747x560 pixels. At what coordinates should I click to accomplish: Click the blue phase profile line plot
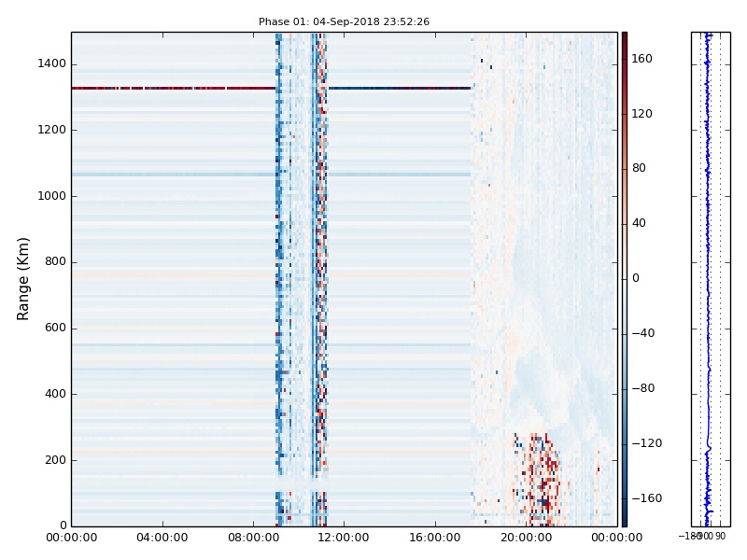708,279
